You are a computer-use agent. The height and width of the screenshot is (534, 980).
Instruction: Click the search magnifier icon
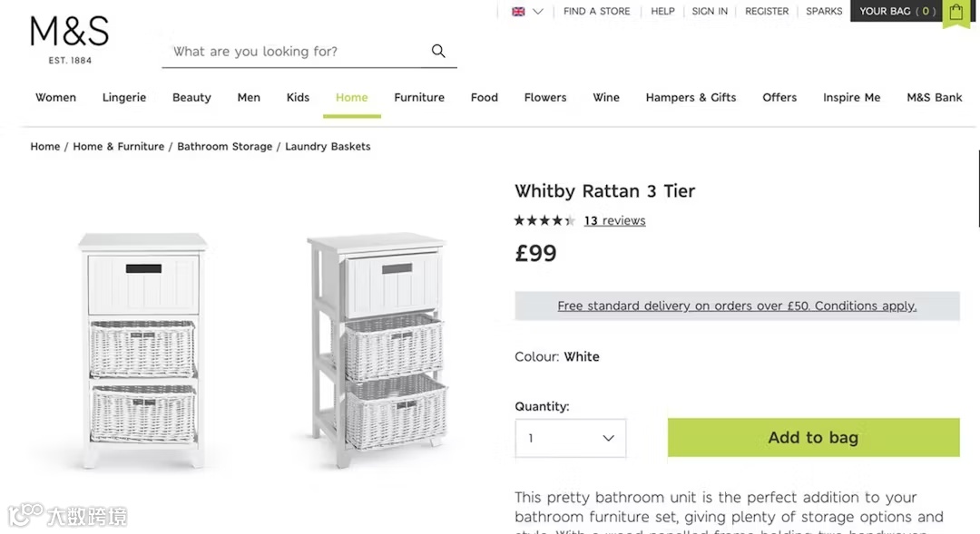[438, 51]
